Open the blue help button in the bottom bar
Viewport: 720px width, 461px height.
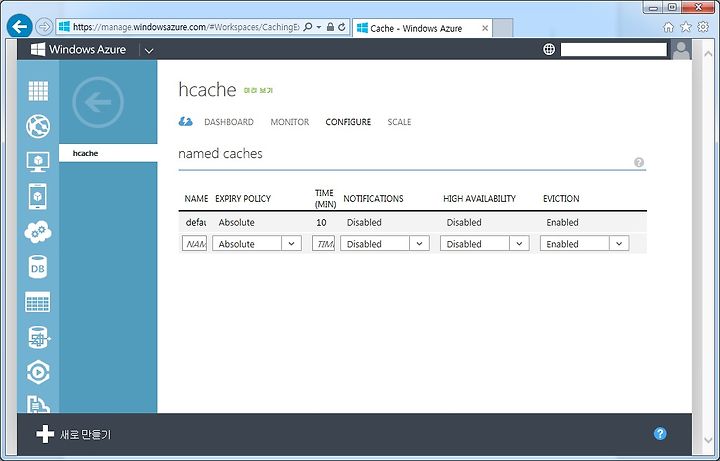(660, 434)
